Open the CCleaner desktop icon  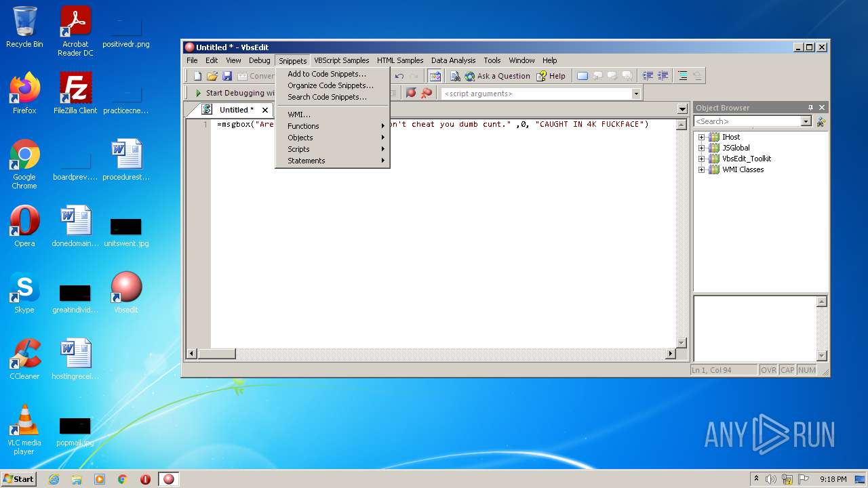[24, 359]
